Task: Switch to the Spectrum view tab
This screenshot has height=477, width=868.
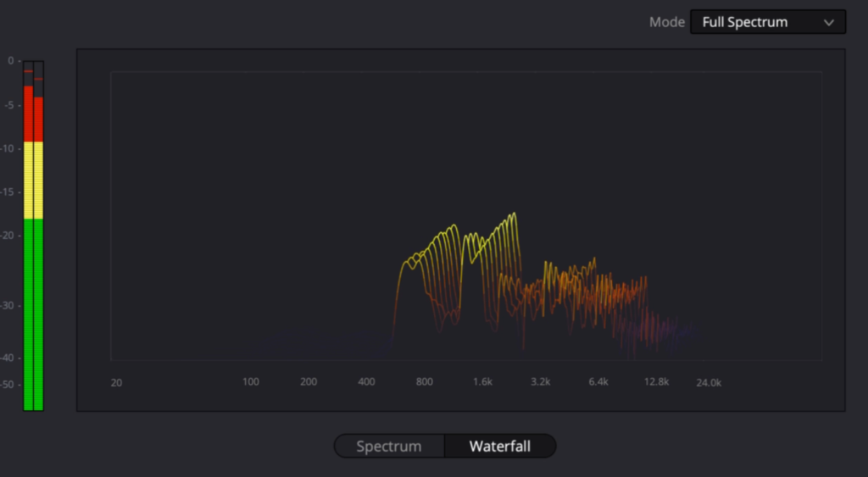Action: 389,446
